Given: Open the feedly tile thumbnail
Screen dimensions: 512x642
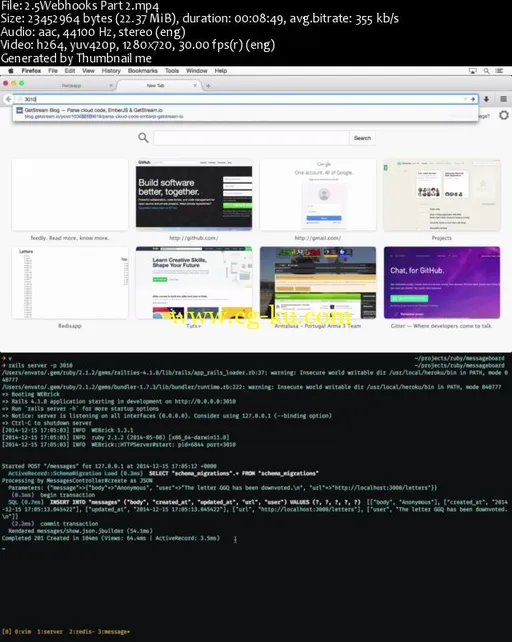Looking at the screenshot, I should point(70,194).
